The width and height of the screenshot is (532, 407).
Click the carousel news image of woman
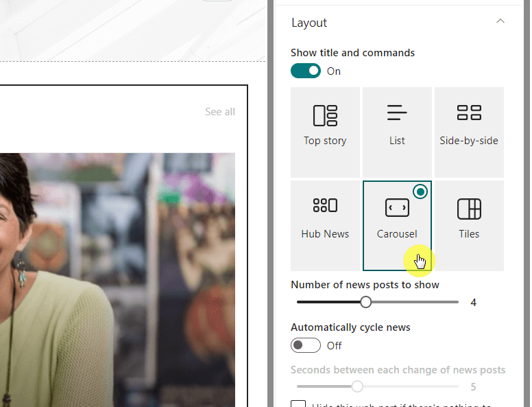pyautogui.click(x=117, y=280)
